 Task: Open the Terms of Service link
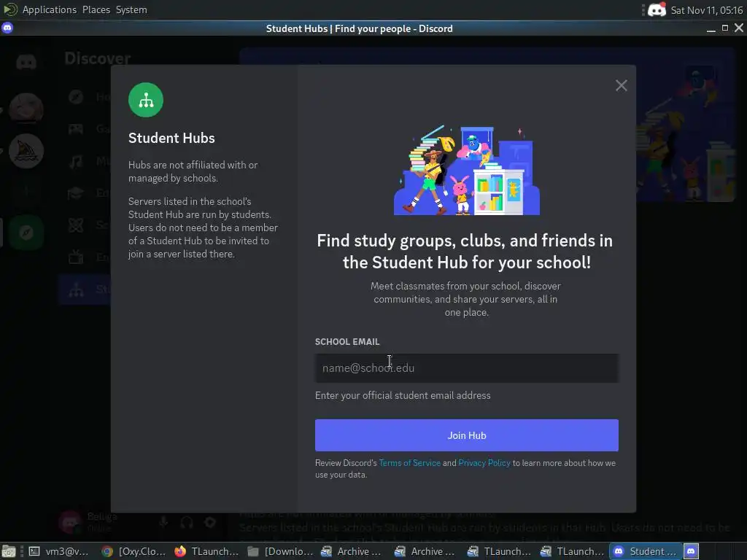[410, 463]
